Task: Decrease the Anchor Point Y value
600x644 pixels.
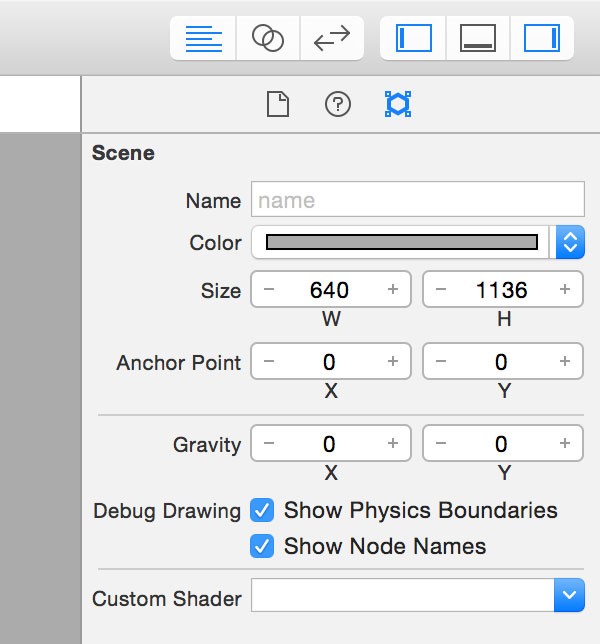Action: tap(441, 361)
